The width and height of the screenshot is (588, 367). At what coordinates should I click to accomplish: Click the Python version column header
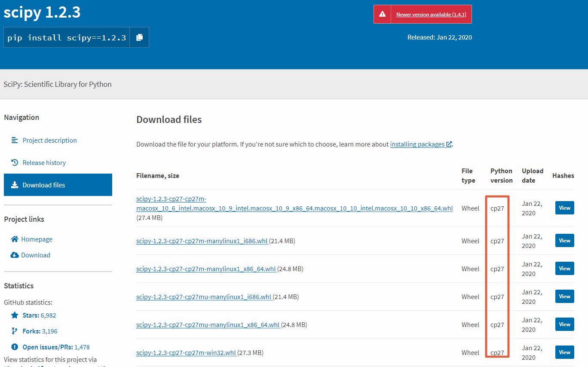(502, 176)
